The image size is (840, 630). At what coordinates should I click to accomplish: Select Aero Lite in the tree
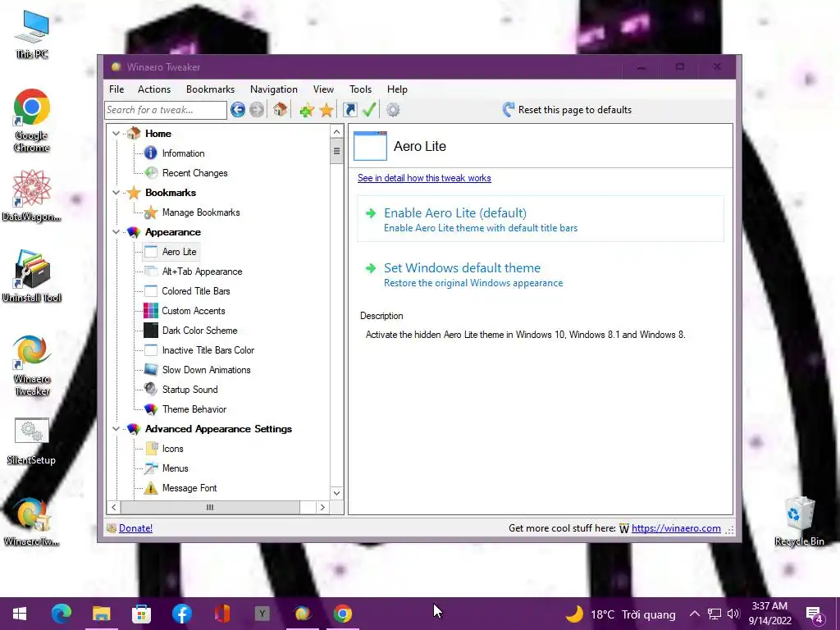[x=179, y=252]
